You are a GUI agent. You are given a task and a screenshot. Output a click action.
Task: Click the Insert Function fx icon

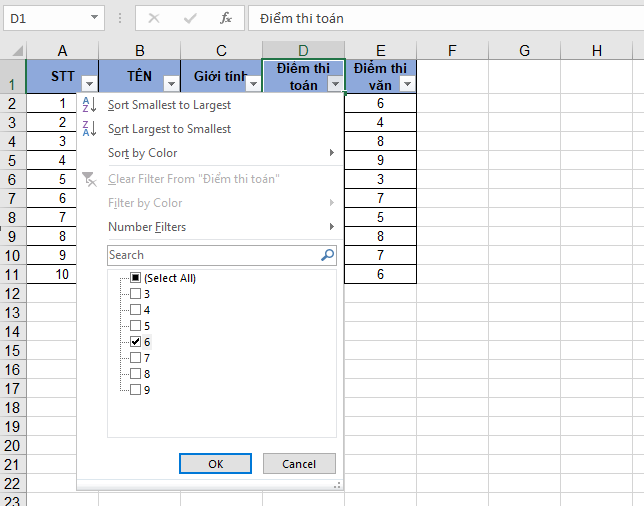click(x=226, y=18)
